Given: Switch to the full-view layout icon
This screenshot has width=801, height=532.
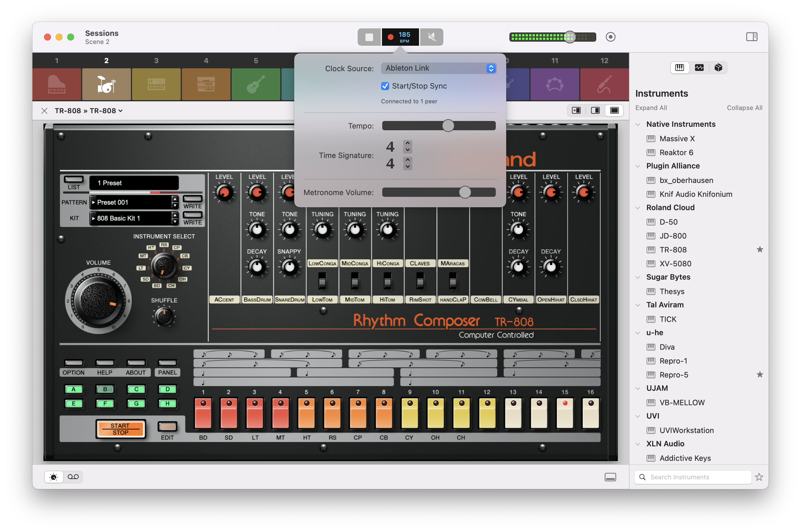Looking at the screenshot, I should click(614, 111).
